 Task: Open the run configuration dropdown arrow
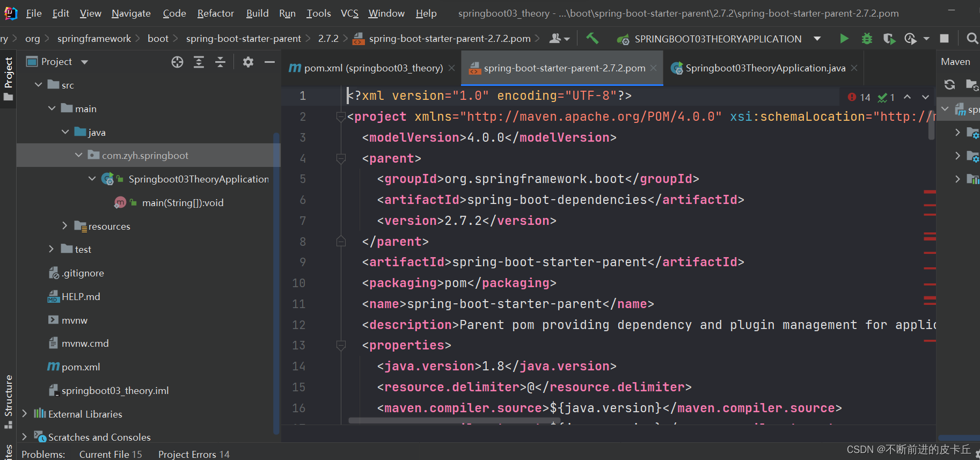click(817, 39)
